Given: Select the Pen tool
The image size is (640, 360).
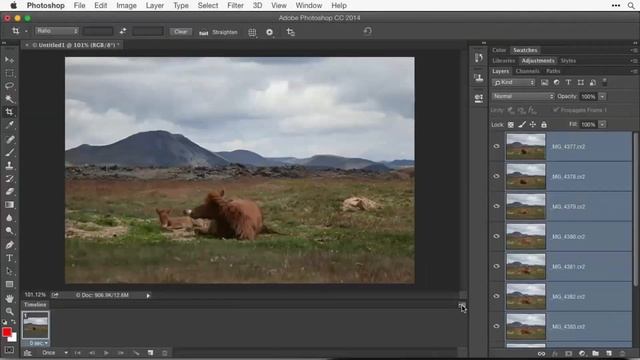Looking at the screenshot, I should pos(9,245).
